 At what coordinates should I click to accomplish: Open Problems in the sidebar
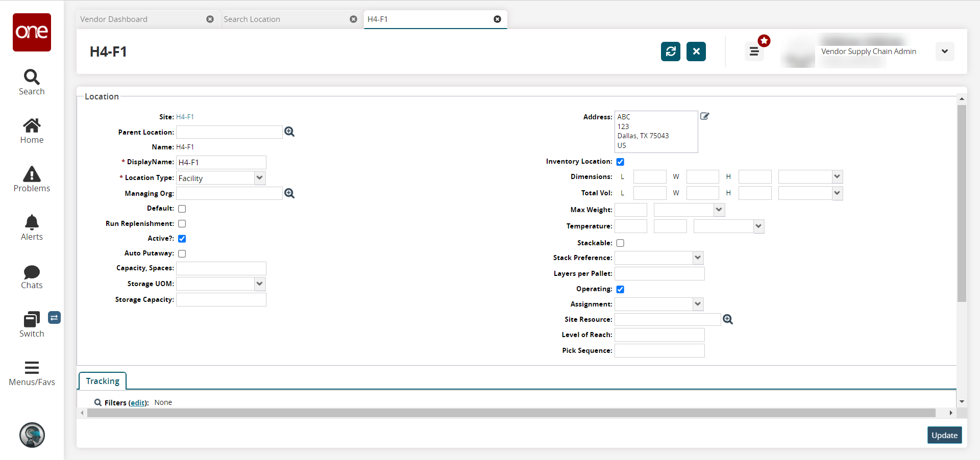32,180
